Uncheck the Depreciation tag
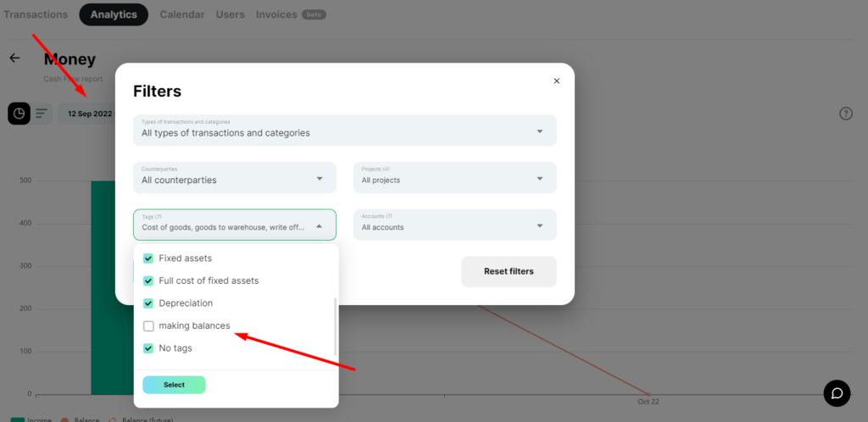Screen dimensions: 868x422 (x=148, y=303)
